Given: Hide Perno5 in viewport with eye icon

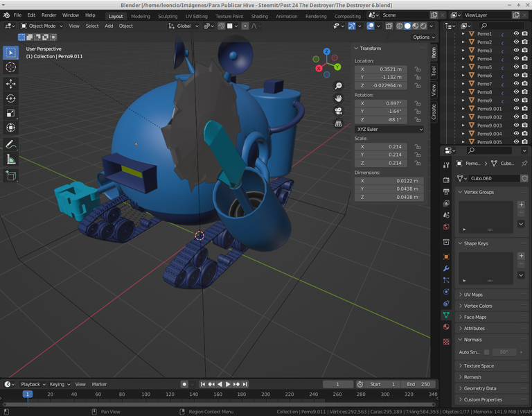Looking at the screenshot, I should click(x=516, y=67).
